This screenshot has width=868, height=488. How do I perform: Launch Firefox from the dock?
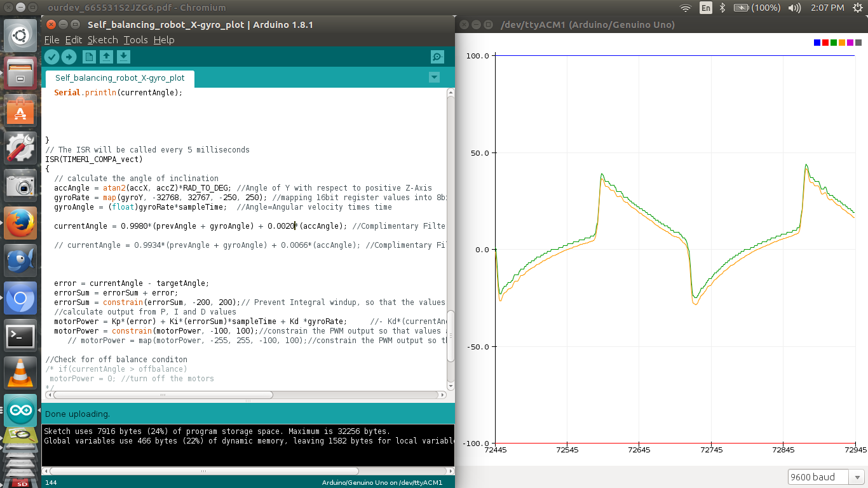pyautogui.click(x=20, y=223)
